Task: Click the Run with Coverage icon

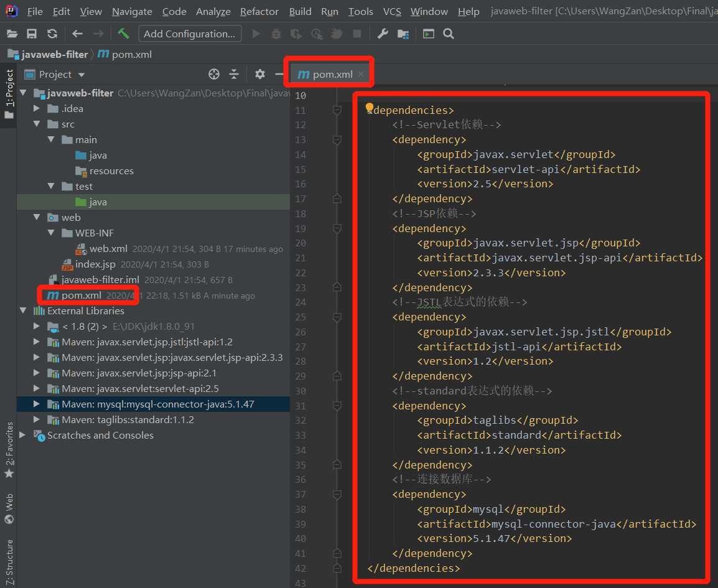Action: [296, 34]
